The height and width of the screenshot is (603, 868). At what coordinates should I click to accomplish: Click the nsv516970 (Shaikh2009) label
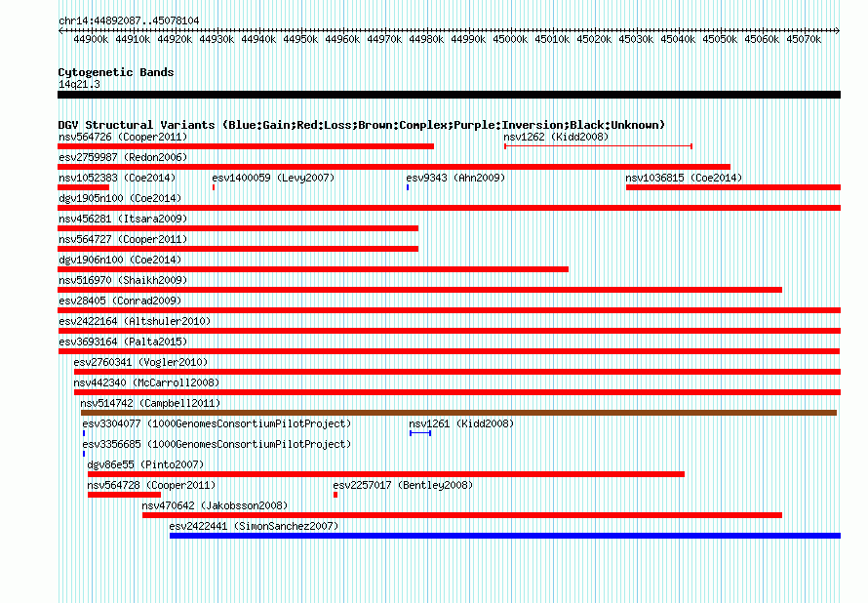click(123, 280)
